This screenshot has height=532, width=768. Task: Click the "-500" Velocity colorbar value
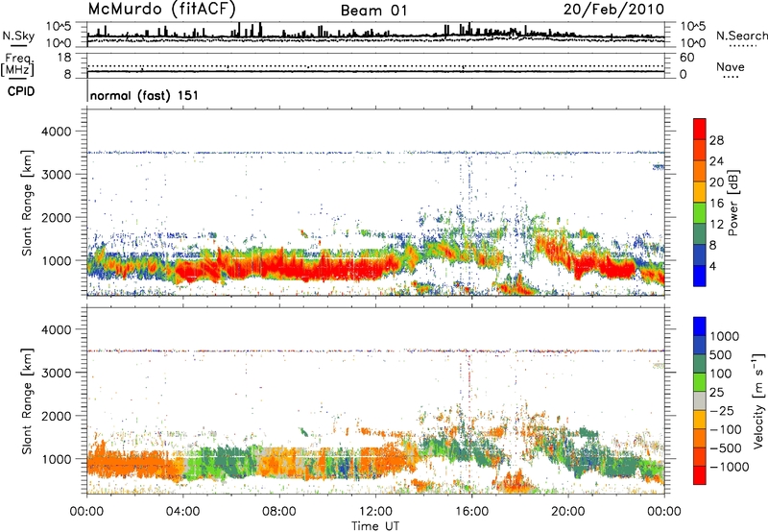(726, 448)
